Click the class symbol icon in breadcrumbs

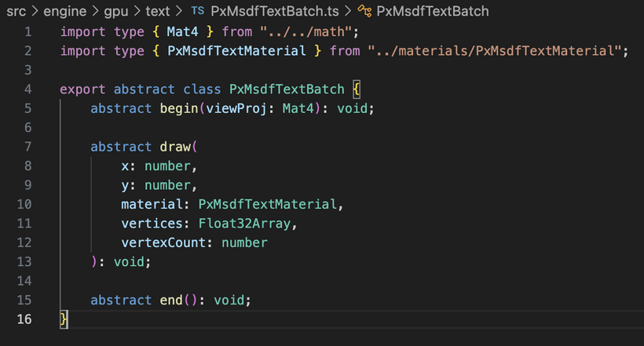point(364,12)
